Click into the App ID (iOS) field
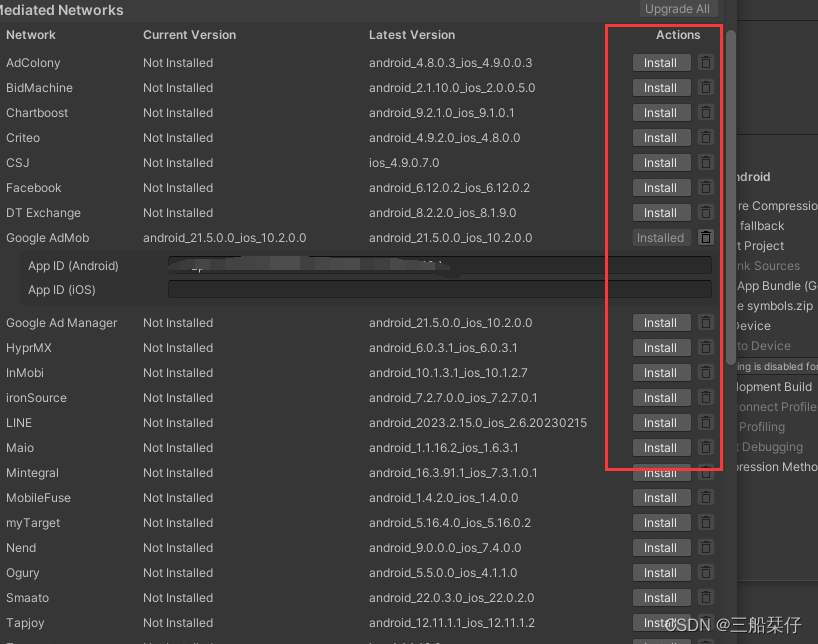The image size is (818, 644). pyautogui.click(x=440, y=289)
